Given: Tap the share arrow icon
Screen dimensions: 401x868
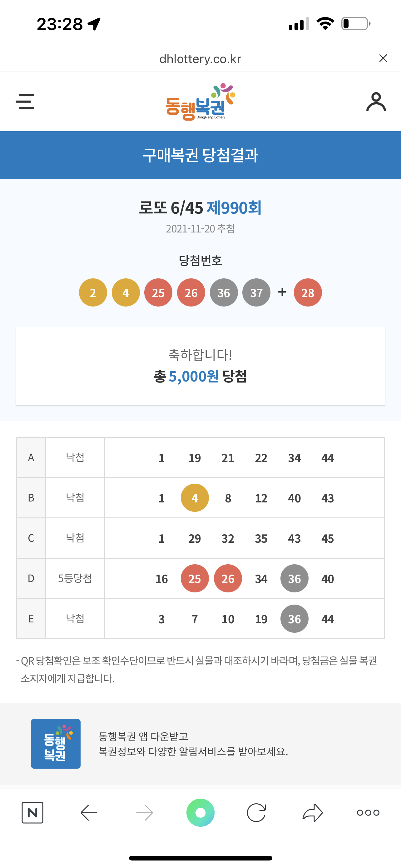Looking at the screenshot, I should (x=313, y=813).
